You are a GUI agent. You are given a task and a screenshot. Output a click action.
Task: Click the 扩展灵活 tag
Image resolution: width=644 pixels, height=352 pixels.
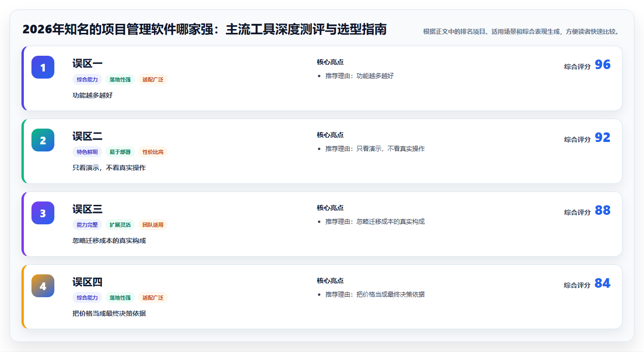click(x=120, y=225)
